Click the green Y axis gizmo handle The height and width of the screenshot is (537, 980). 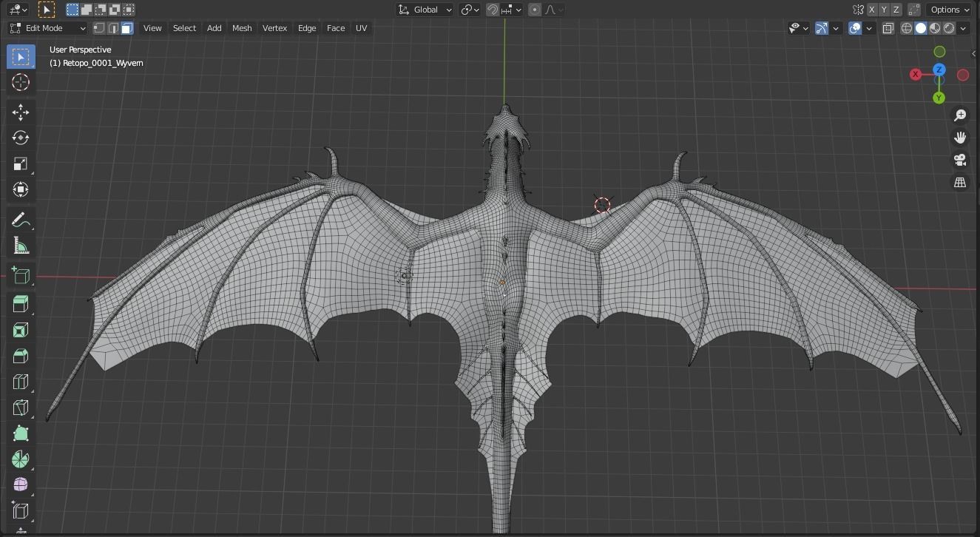tap(939, 98)
